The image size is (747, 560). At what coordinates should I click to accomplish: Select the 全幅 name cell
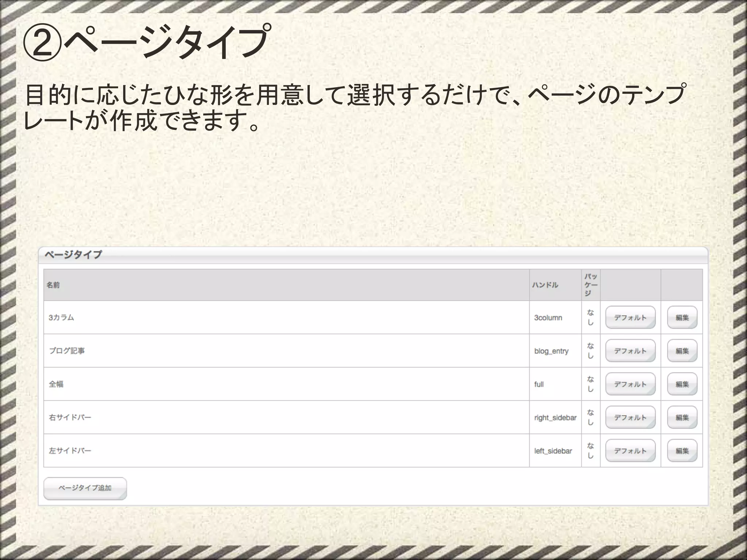coord(286,384)
